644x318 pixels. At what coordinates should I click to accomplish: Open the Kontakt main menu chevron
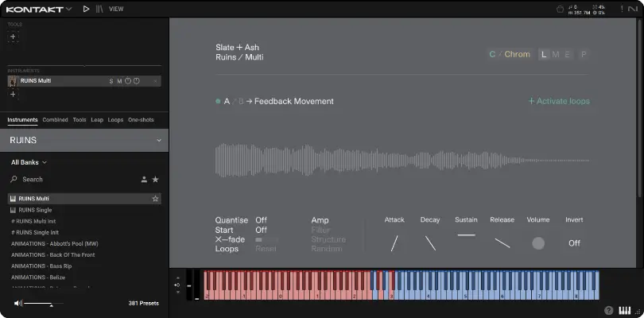point(68,9)
